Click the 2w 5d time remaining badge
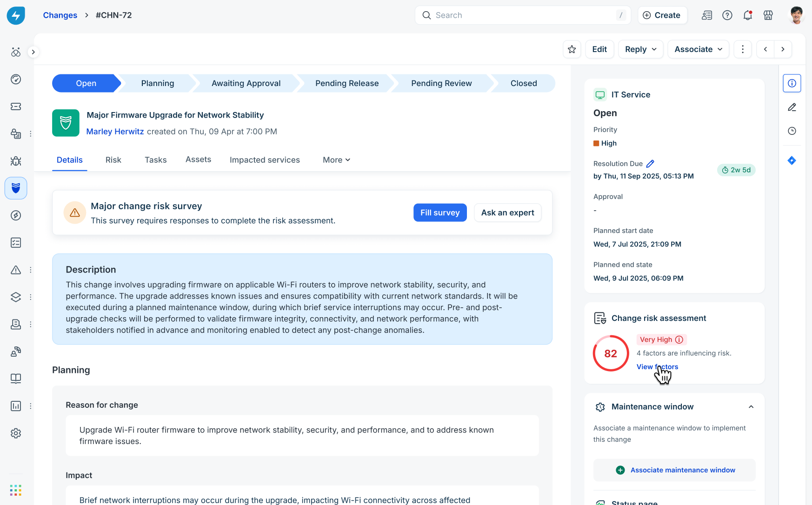Screen dimensions: 812x505 736,170
